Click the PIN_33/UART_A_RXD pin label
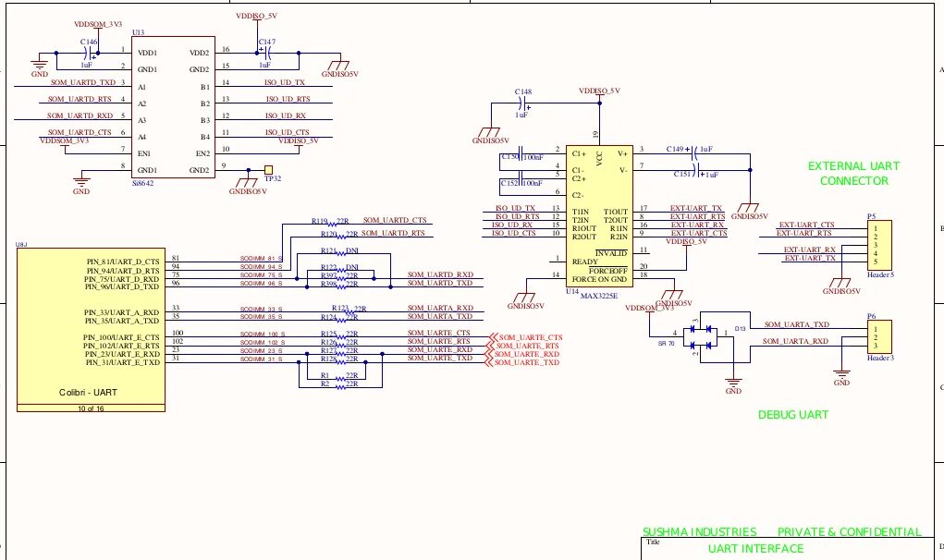The width and height of the screenshot is (944, 560). click(x=122, y=312)
